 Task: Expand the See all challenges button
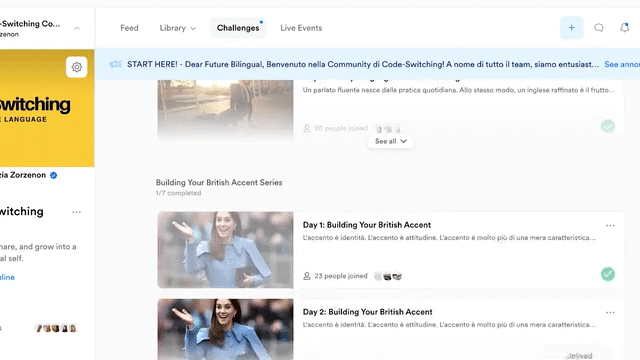point(390,141)
